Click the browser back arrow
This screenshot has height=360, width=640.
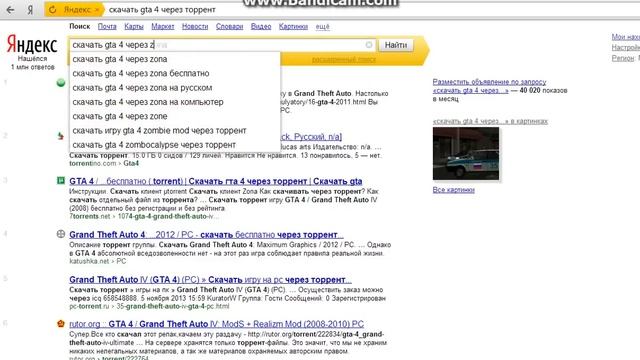(x=10, y=10)
